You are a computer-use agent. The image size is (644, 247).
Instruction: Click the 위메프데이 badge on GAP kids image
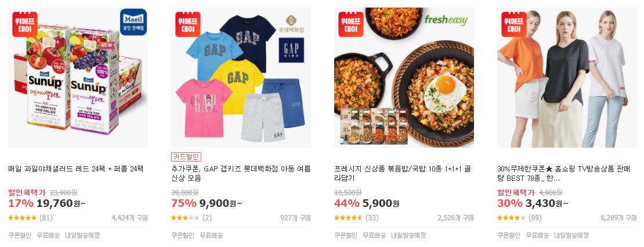pyautogui.click(x=188, y=24)
